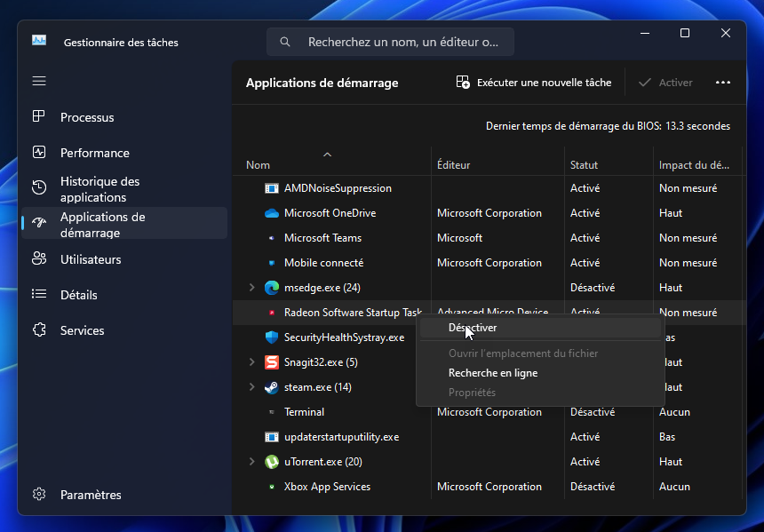Toggle sort arrow above Nom column
This screenshot has width=764, height=532.
pos(328,155)
